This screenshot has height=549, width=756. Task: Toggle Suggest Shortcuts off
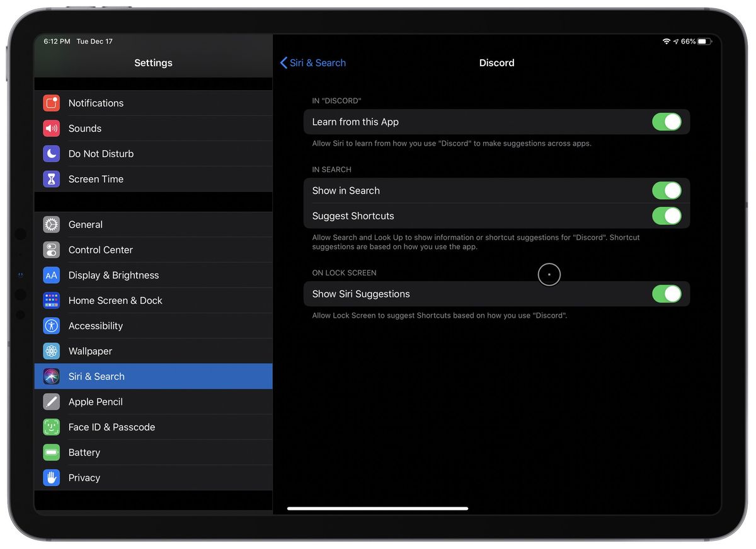point(667,216)
